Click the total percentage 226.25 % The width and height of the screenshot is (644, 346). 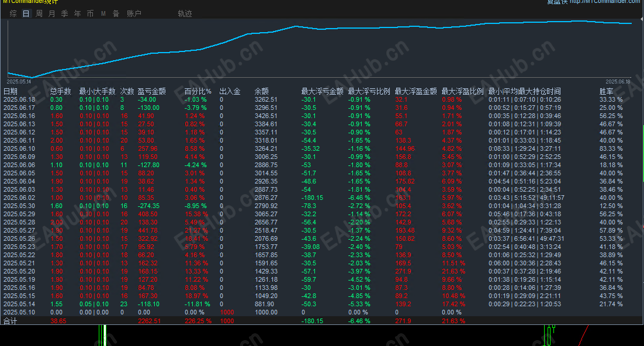click(x=198, y=321)
